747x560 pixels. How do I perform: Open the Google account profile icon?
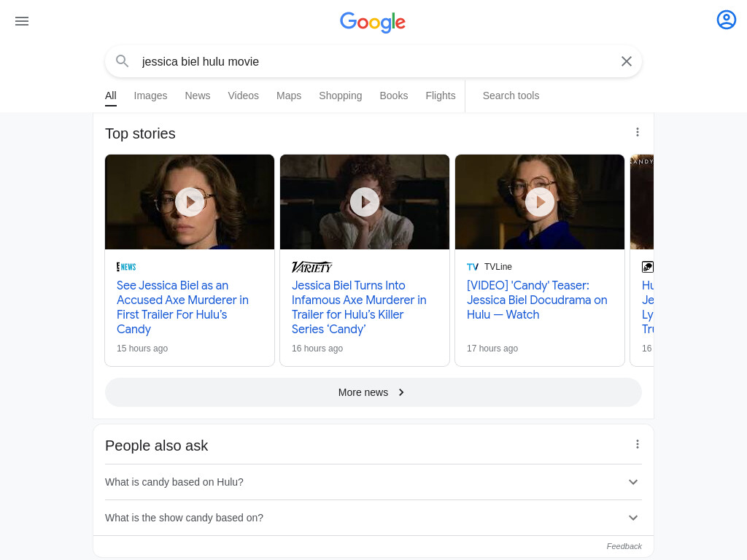[726, 20]
